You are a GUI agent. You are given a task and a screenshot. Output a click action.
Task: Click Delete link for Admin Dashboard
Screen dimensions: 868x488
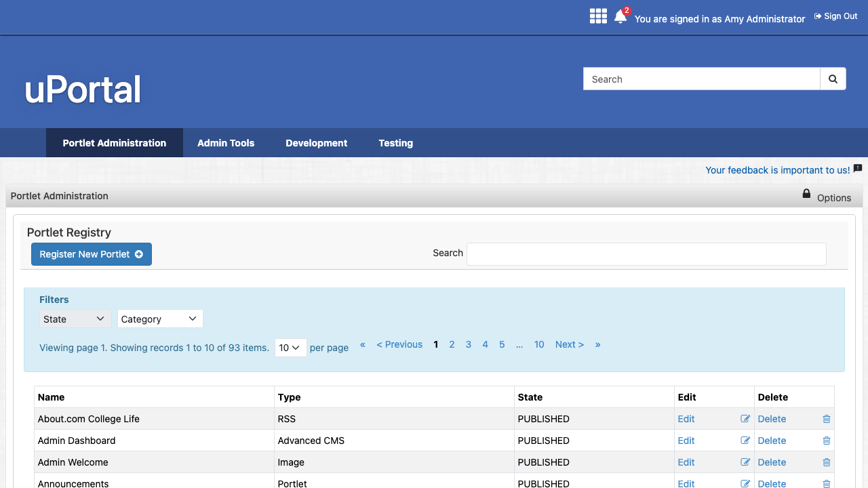[772, 441]
